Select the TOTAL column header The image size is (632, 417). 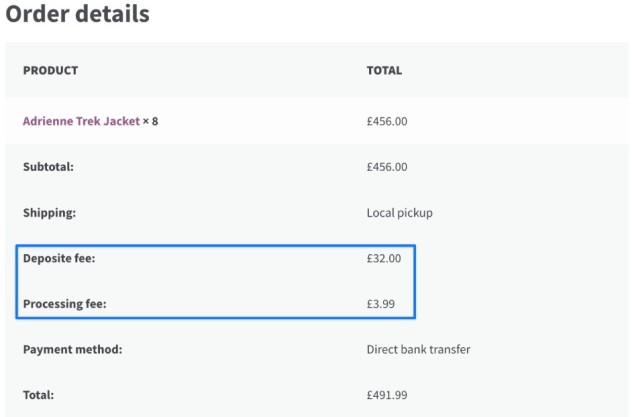[x=384, y=71]
